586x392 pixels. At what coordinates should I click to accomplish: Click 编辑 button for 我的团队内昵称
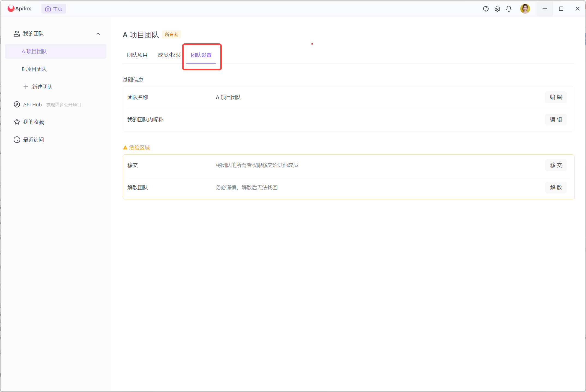tap(555, 120)
